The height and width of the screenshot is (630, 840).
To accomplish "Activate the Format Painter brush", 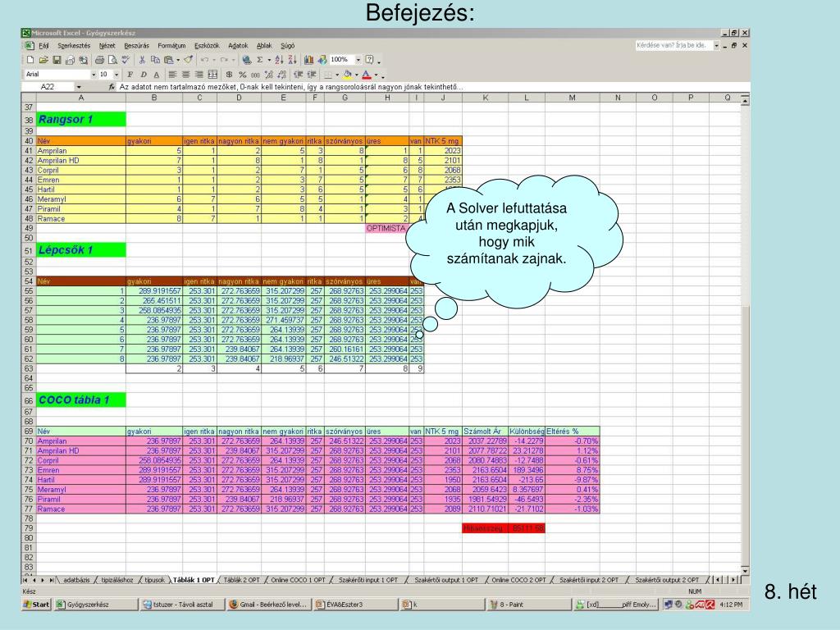I will coord(189,60).
